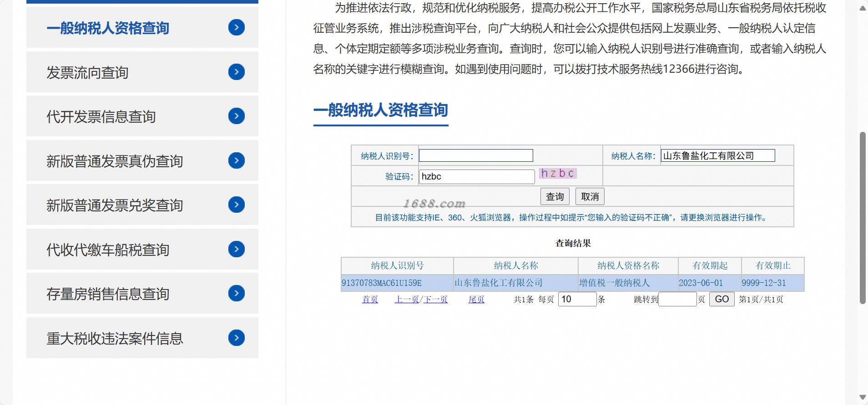Image resolution: width=868 pixels, height=405 pixels.
Task: Click the 取消 button
Action: 590,196
